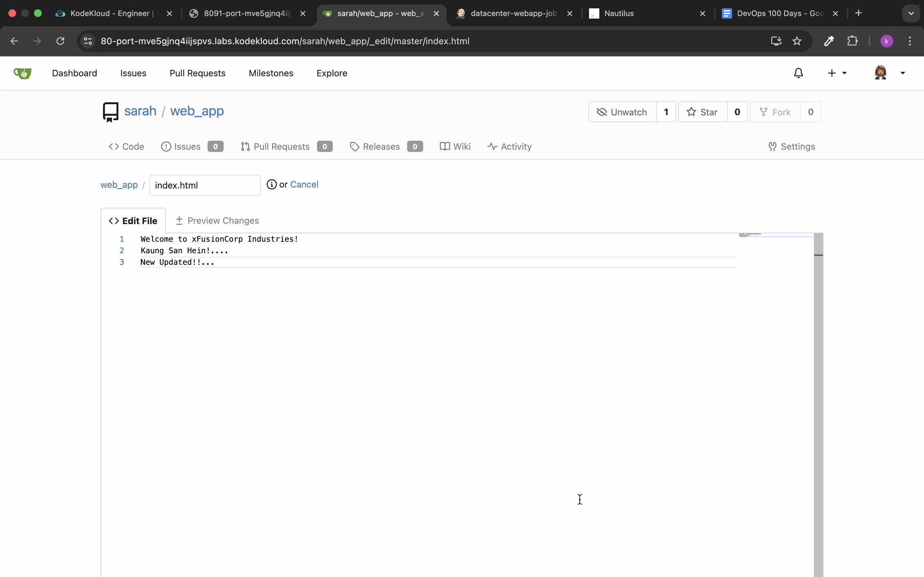924x577 pixels.
Task: Open the notifications bell
Action: (798, 73)
